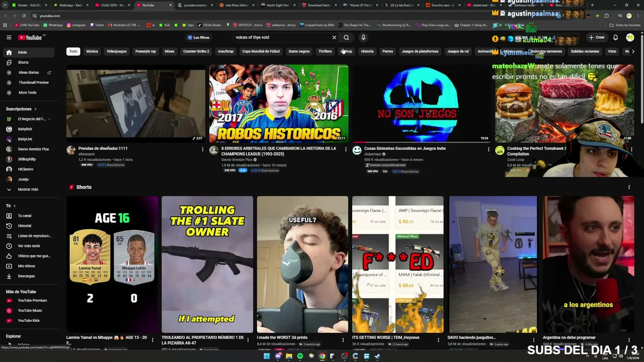Image resolution: width=644 pixels, height=362 pixels.
Task: Play the No Son Juegos thumbnail
Action: coord(422,104)
